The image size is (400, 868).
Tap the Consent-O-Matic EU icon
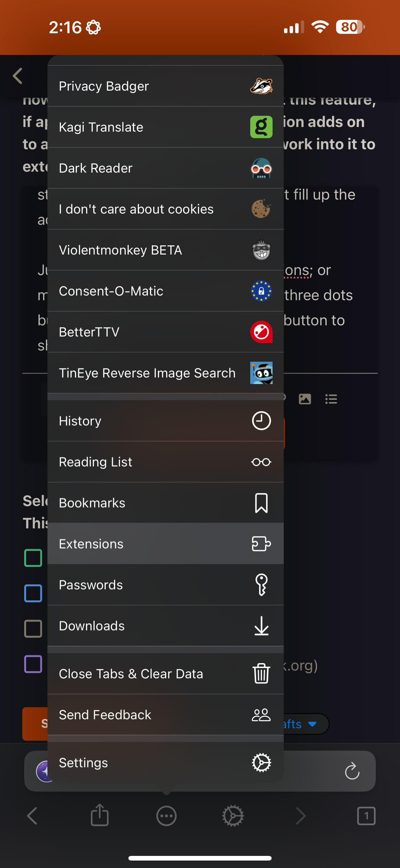point(261,291)
